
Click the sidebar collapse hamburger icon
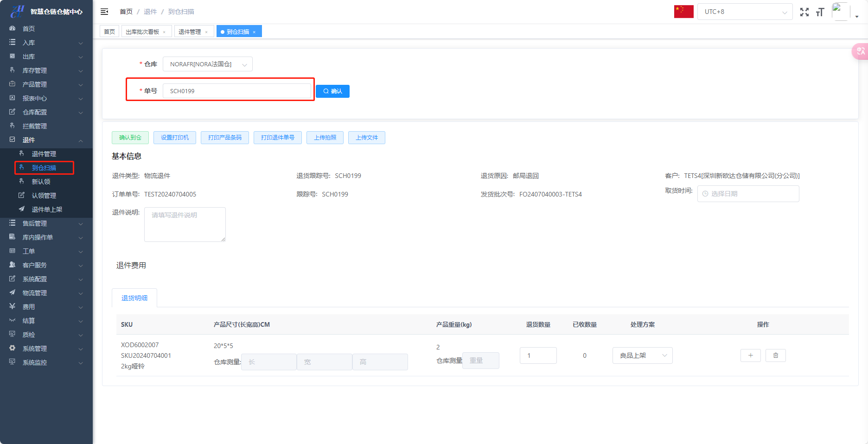click(104, 12)
